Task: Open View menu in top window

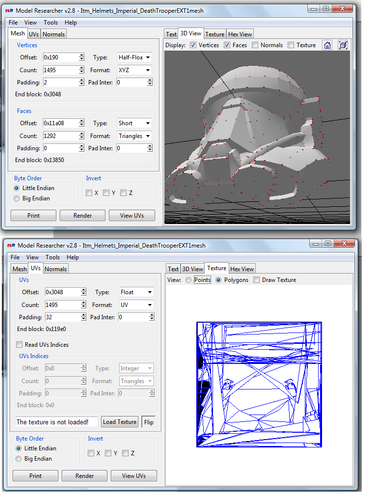Action: (x=30, y=23)
